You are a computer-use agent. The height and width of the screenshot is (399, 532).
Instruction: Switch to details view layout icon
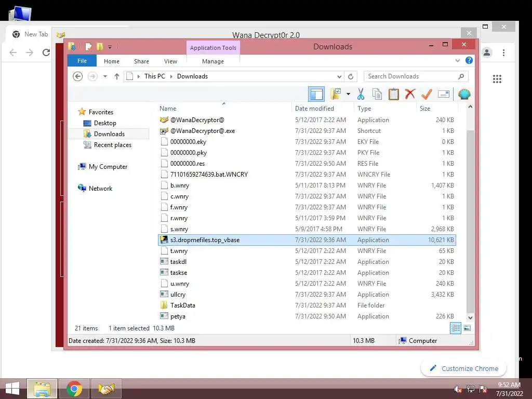455,328
